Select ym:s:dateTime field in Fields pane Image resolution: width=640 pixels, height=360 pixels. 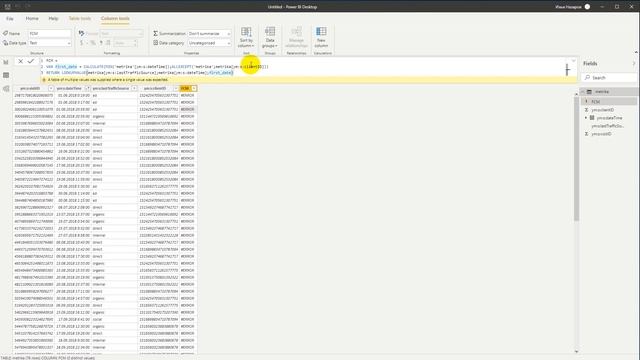[x=610, y=118]
